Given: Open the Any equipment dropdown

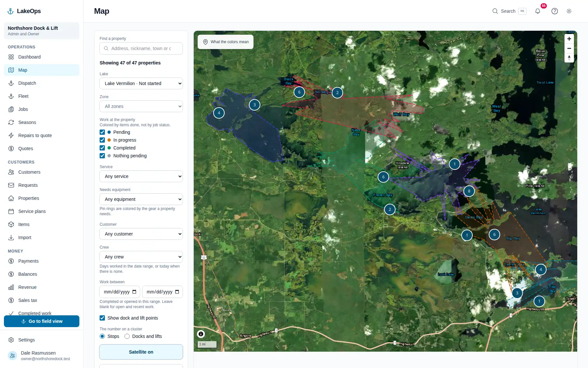Looking at the screenshot, I should (x=141, y=199).
